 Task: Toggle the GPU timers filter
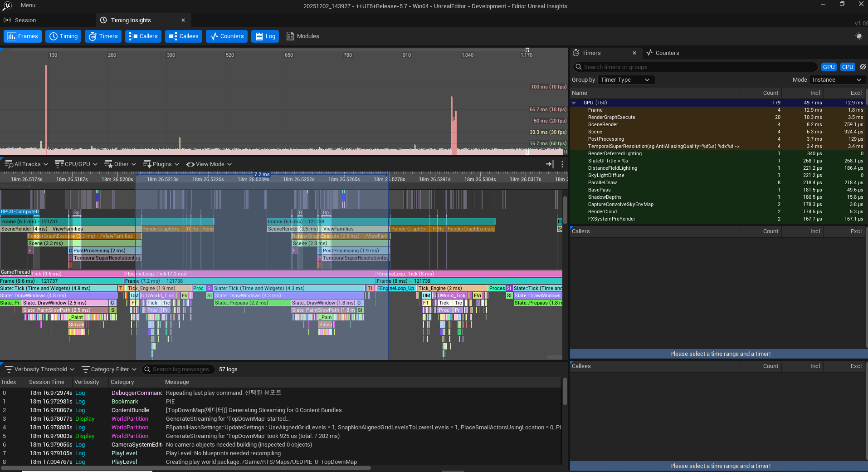click(x=829, y=67)
